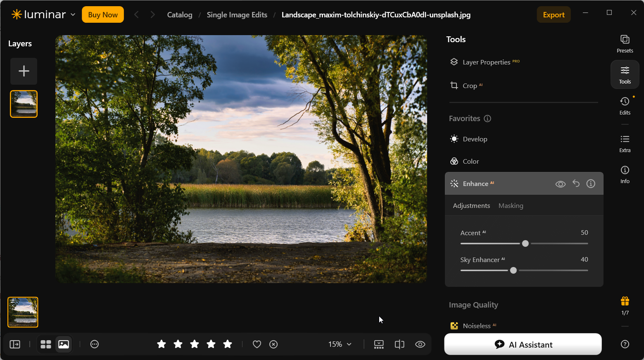Screen dimensions: 644x360
Task: Open the AI Assistant
Action: (523, 344)
